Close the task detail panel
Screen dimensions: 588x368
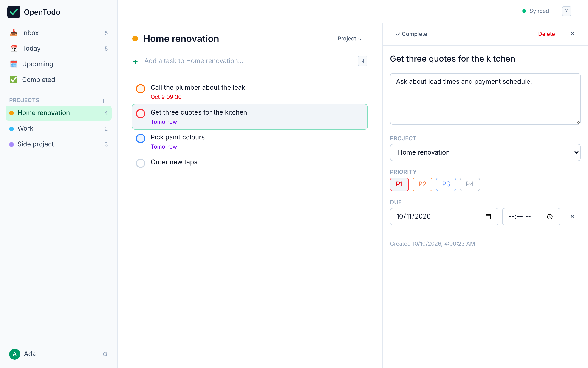572,34
